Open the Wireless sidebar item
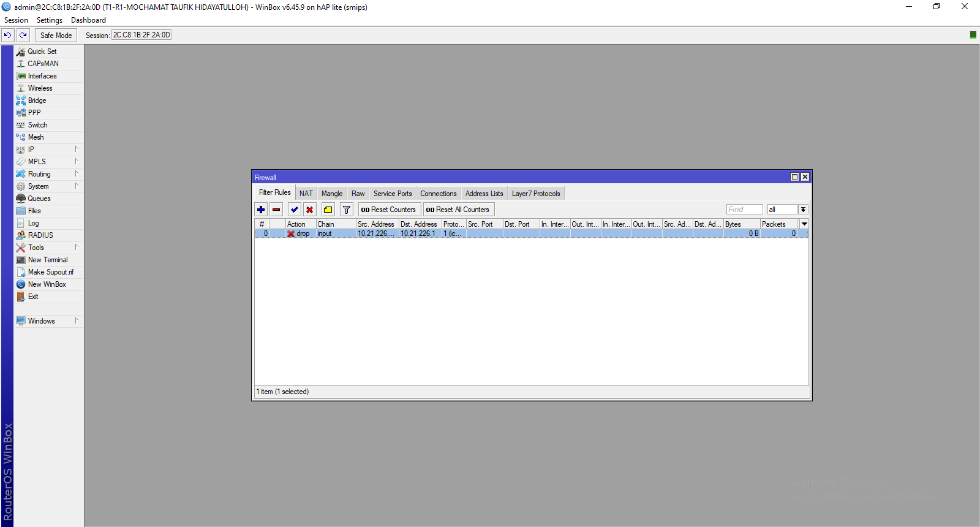The width and height of the screenshot is (980, 527). pos(49,88)
